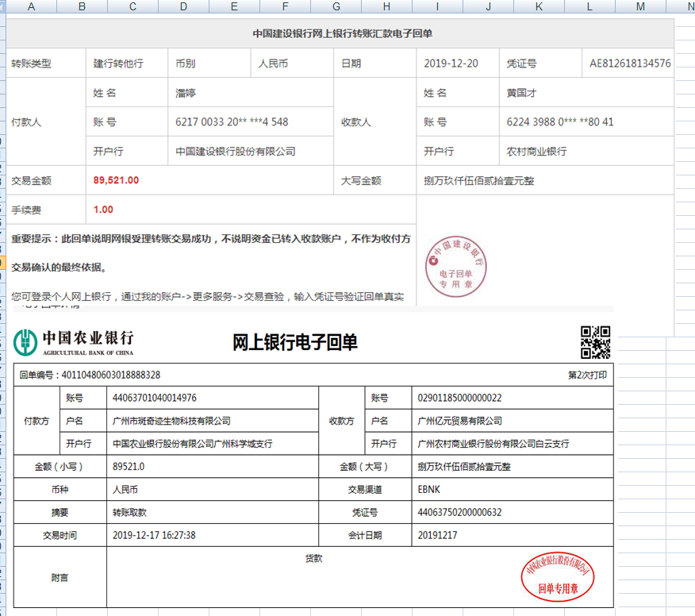Click the Agricultural Bank of China logo
Image resolution: width=695 pixels, height=616 pixels.
tap(74, 341)
